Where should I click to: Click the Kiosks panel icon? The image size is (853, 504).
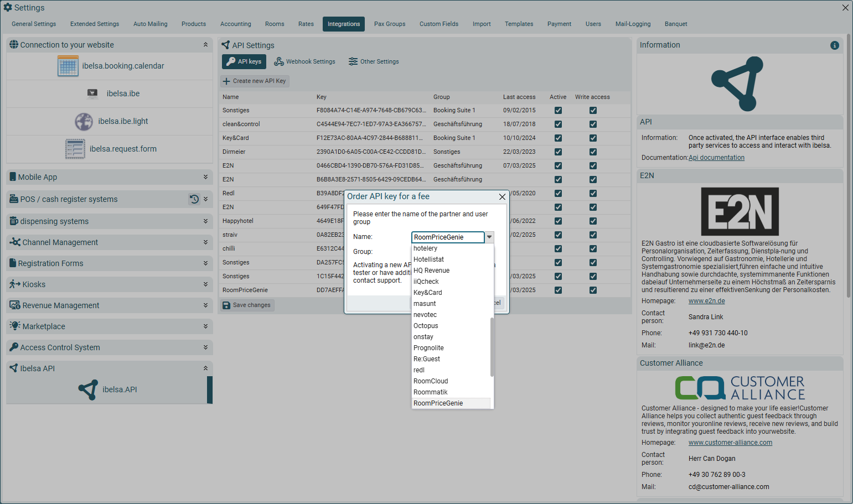15,284
